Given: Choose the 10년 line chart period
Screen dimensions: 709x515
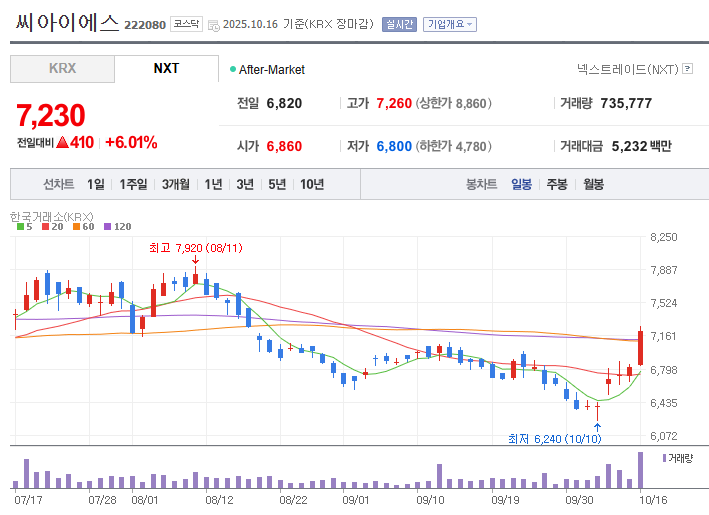Looking at the screenshot, I should click(311, 184).
